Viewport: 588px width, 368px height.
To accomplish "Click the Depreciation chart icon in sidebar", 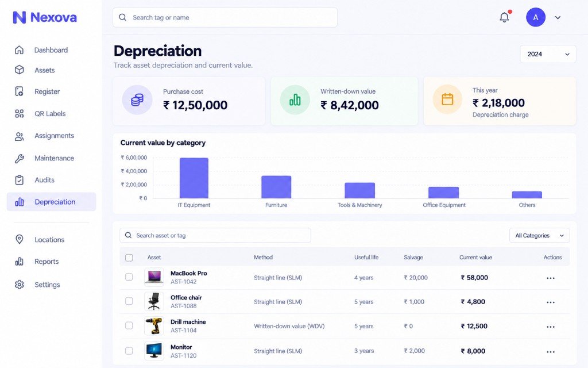I will click(x=20, y=202).
